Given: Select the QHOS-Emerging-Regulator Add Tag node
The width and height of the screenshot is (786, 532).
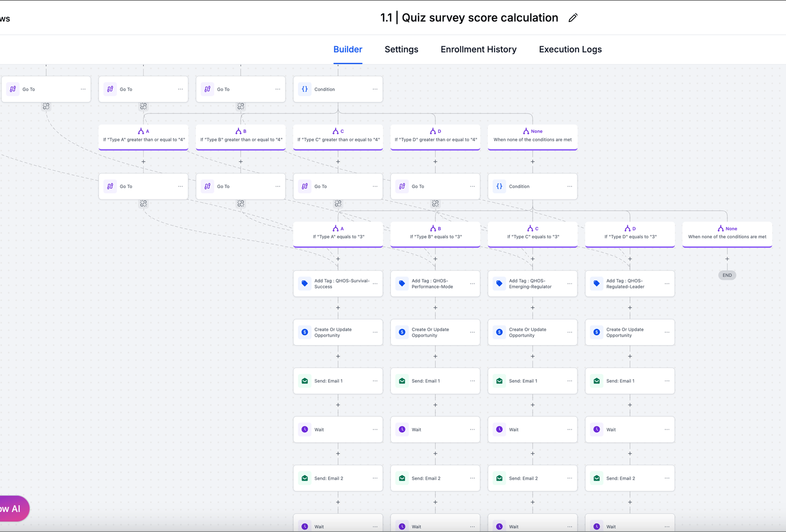Looking at the screenshot, I should coord(530,283).
